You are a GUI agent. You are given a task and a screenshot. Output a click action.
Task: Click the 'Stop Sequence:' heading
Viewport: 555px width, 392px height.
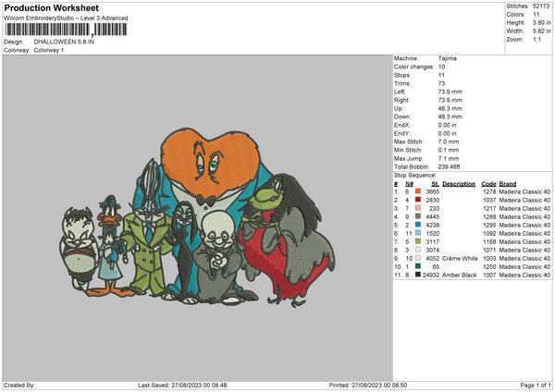415,176
